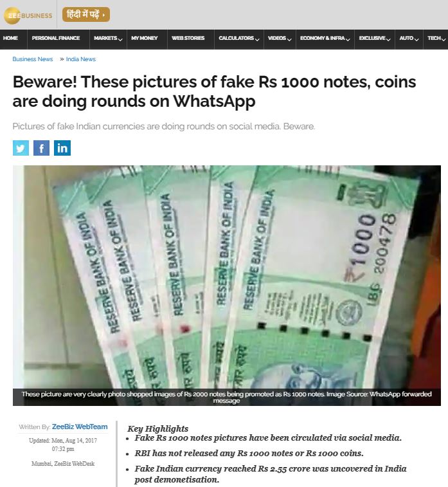Expand the Exclusive menu

[x=375, y=38]
